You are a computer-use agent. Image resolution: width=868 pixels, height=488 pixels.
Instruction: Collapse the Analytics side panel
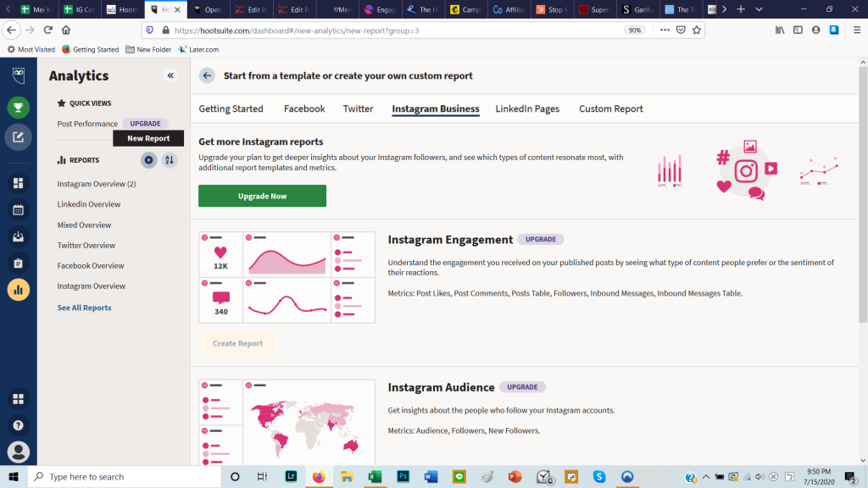[x=170, y=75]
